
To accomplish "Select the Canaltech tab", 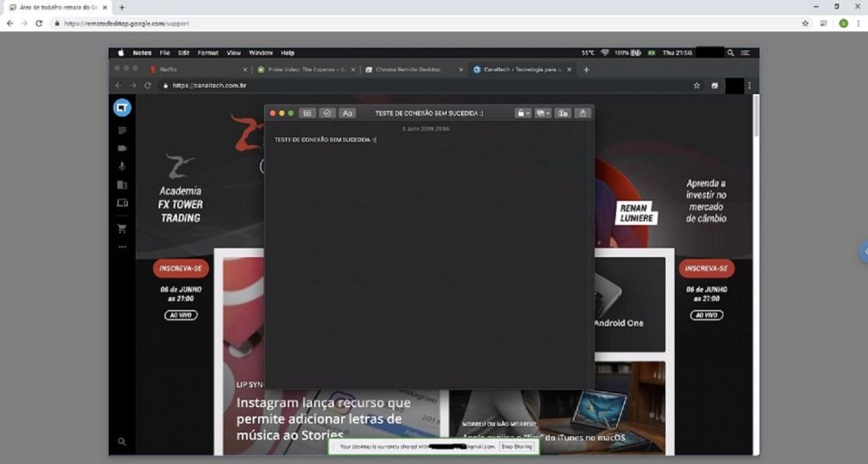I will (522, 70).
